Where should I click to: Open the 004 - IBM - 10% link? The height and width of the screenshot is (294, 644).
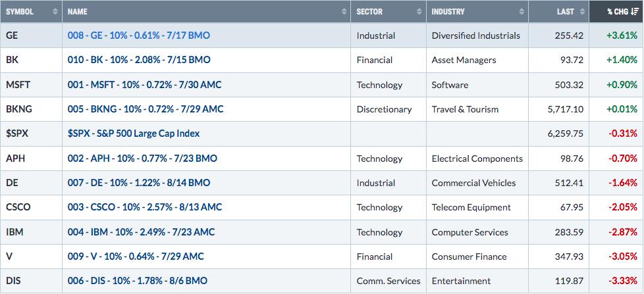[141, 232]
